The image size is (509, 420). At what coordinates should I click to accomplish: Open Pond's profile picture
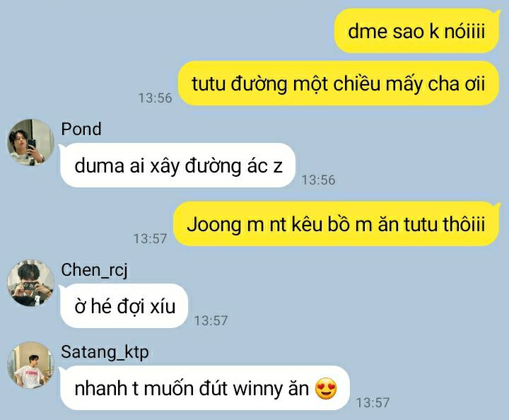pyautogui.click(x=31, y=142)
